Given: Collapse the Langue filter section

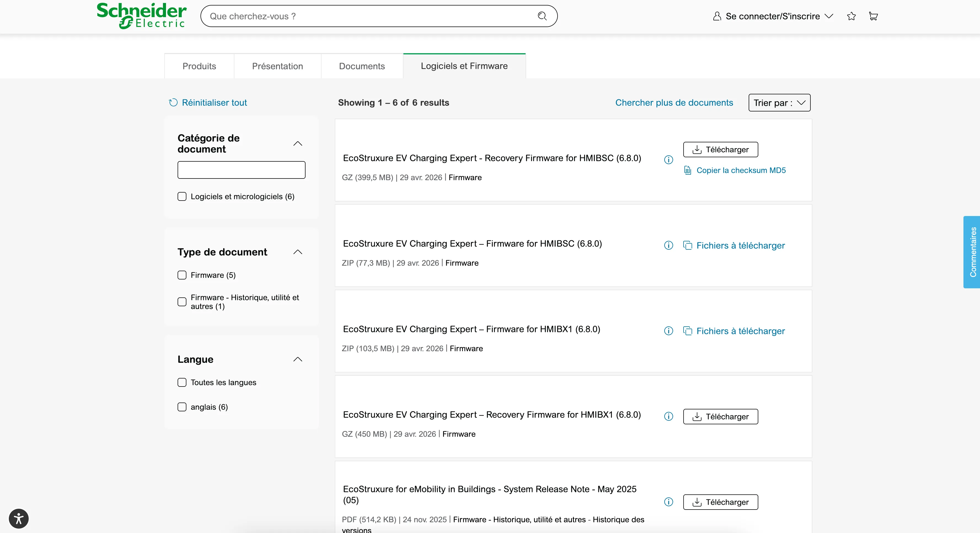Looking at the screenshot, I should pos(298,359).
